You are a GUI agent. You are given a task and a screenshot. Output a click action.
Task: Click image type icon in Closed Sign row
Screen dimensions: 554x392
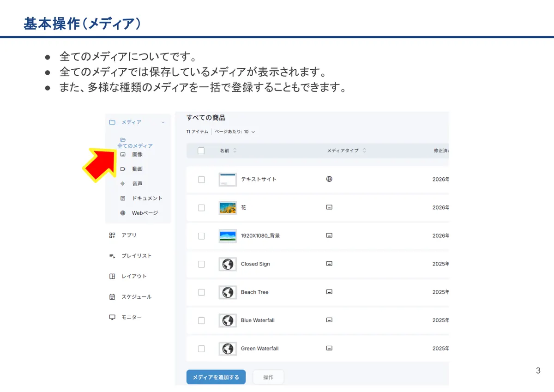coord(329,264)
